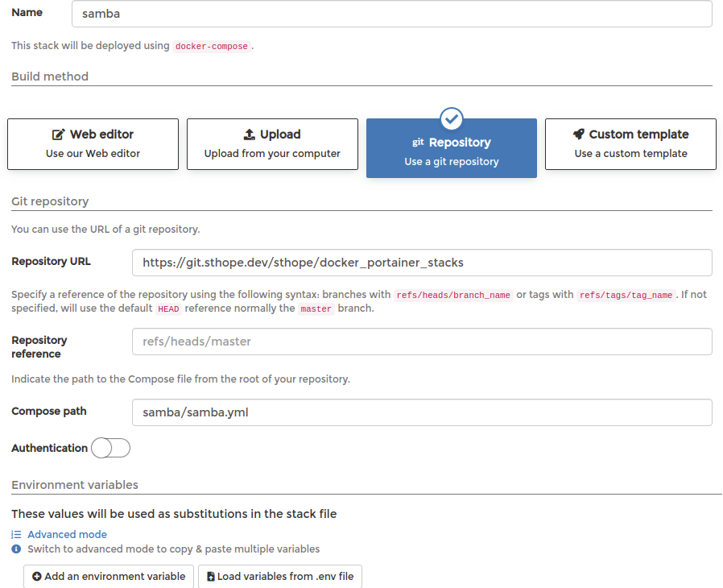Viewport: 723px width, 588px height.
Task: Choose the Upload from your computer option
Action: 272,144
